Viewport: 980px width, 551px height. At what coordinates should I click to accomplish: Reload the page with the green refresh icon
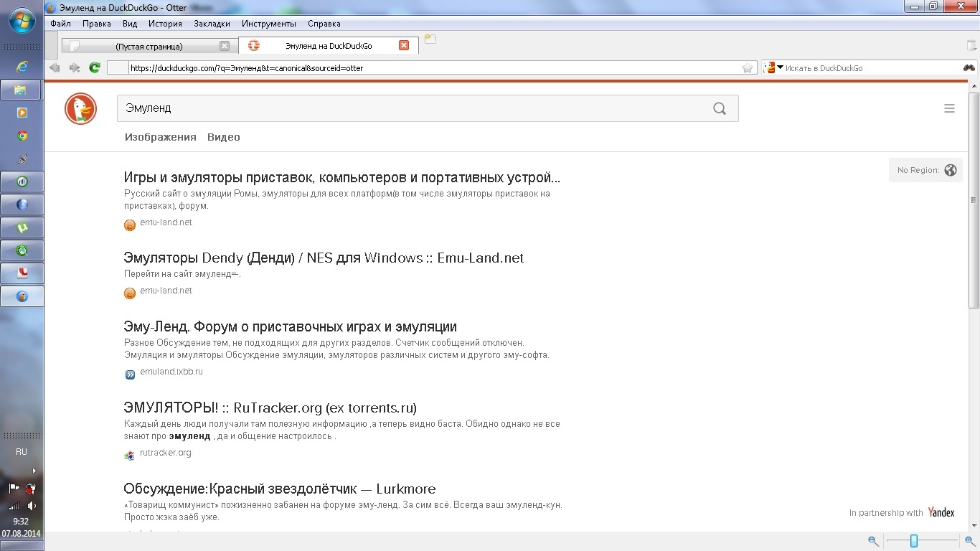pyautogui.click(x=95, y=67)
